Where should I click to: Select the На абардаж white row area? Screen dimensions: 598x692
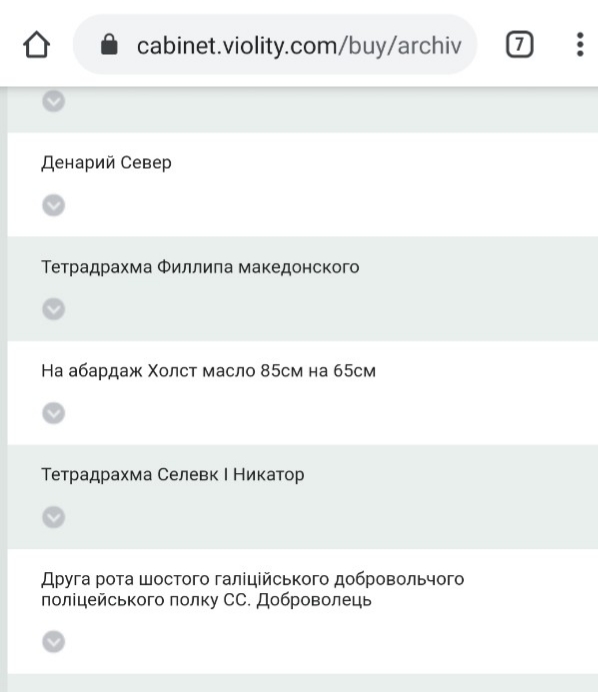pyautogui.click(x=303, y=393)
